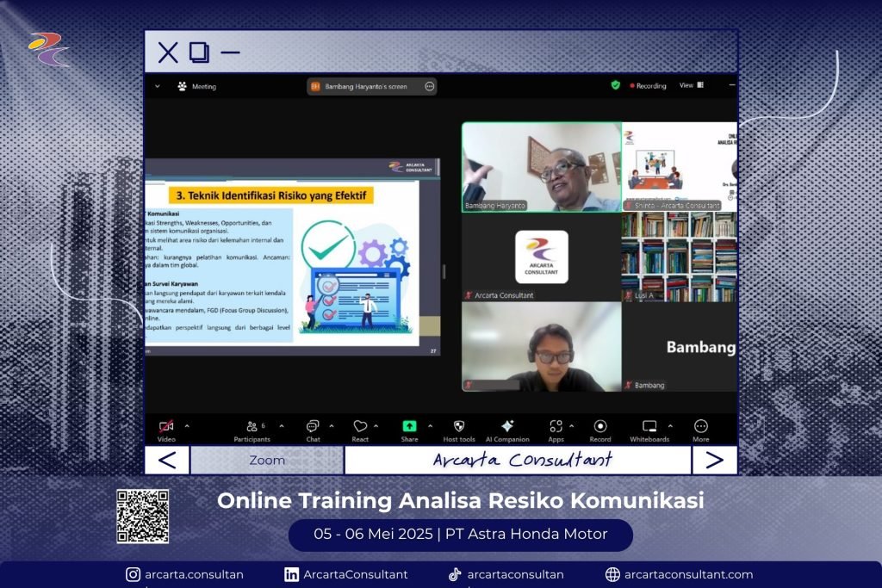Toggle meeting recording with Record button

tap(600, 426)
